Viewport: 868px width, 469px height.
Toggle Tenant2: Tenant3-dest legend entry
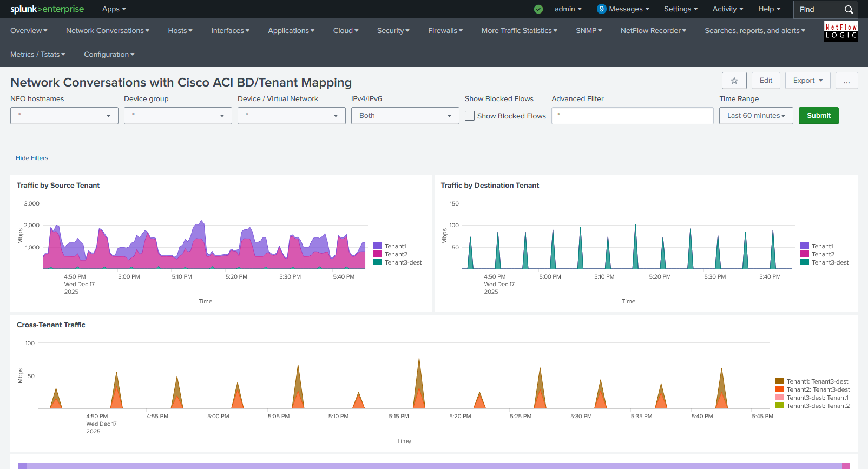tap(818, 389)
